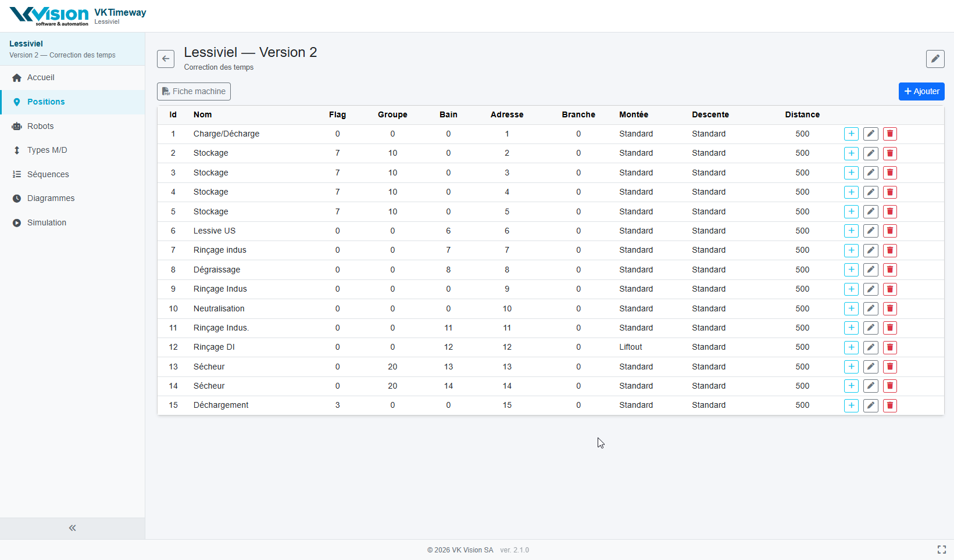Delete the Neutralisation position
Image resolution: width=954 pixels, height=560 pixels.
click(x=889, y=309)
